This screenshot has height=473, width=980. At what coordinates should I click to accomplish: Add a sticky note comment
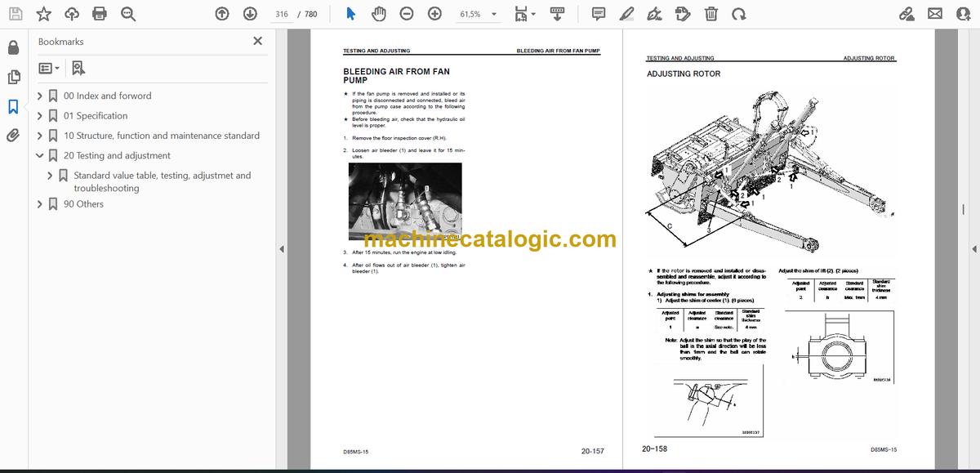point(599,14)
